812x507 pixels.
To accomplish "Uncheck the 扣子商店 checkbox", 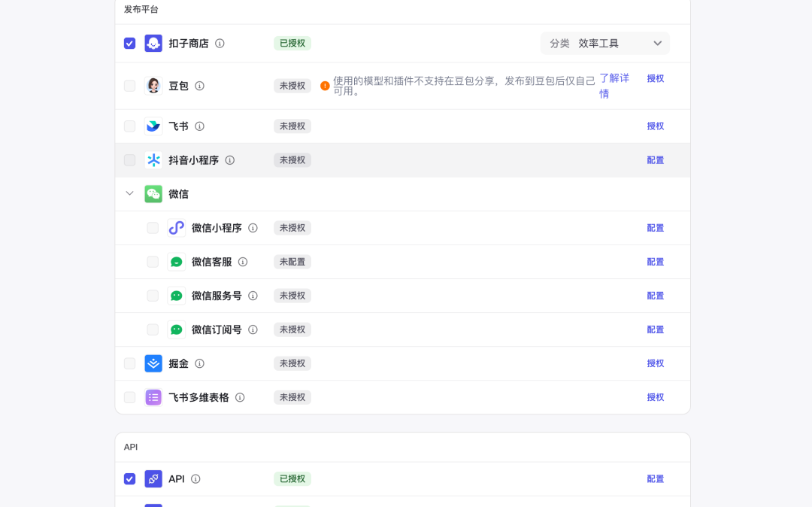I will [x=129, y=43].
